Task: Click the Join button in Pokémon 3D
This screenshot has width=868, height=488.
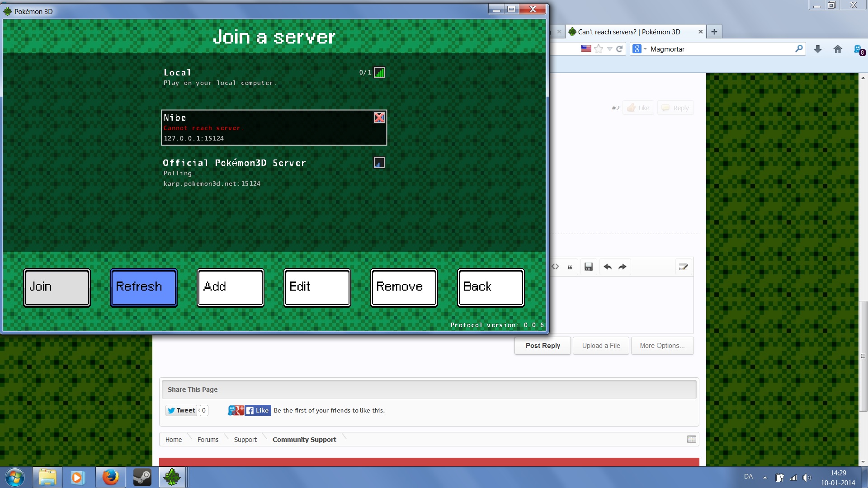Action: (x=57, y=287)
